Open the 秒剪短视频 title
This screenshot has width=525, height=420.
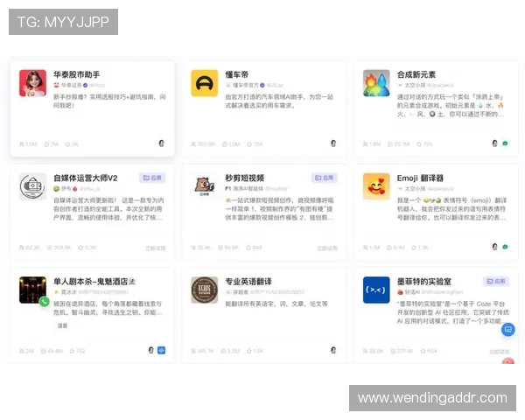click(x=245, y=178)
